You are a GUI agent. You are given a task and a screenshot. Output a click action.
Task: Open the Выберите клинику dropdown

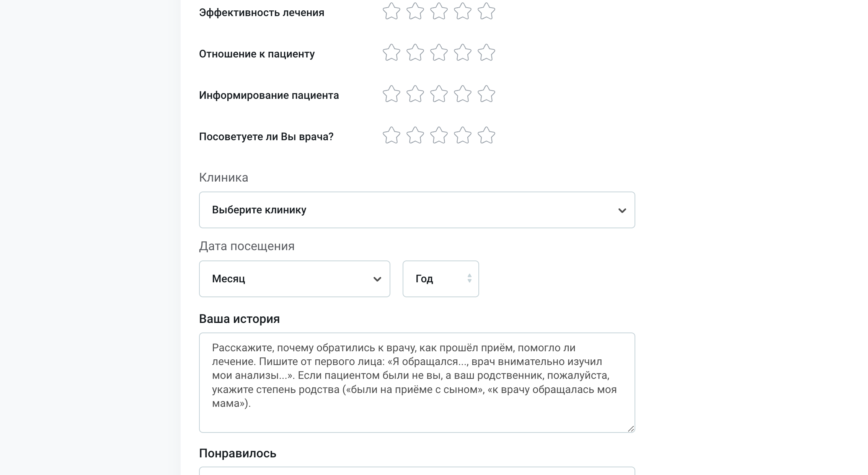pyautogui.click(x=416, y=210)
